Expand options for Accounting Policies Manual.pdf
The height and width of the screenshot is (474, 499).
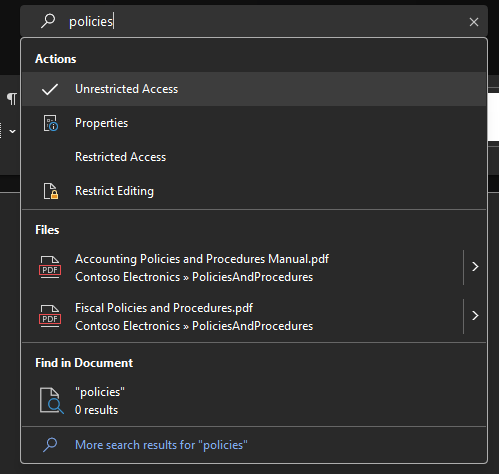475,267
